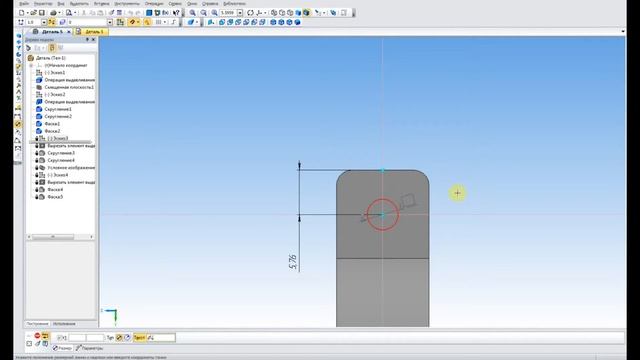
Task: Click the 5.76 dimension text on the sketch
Action: (293, 262)
